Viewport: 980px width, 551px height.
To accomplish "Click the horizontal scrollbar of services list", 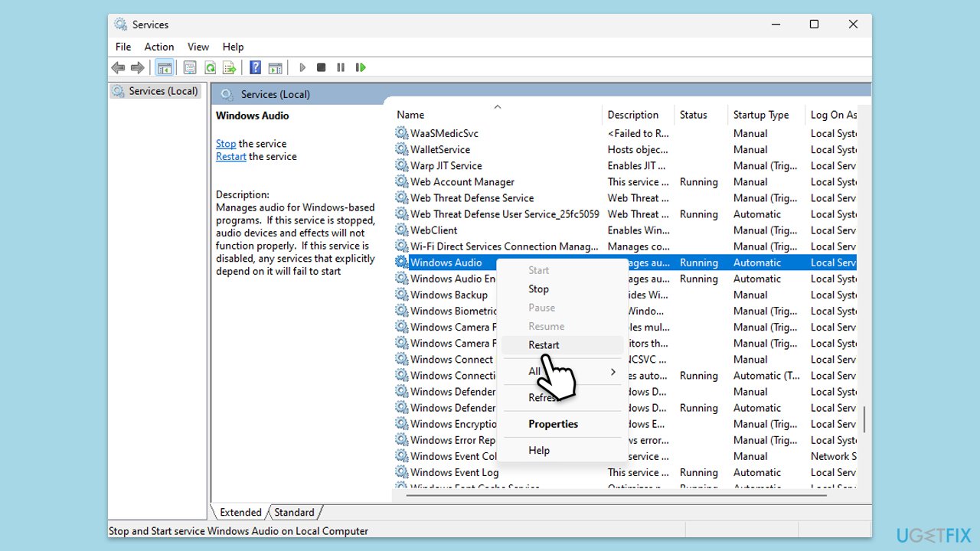I will coord(616,495).
